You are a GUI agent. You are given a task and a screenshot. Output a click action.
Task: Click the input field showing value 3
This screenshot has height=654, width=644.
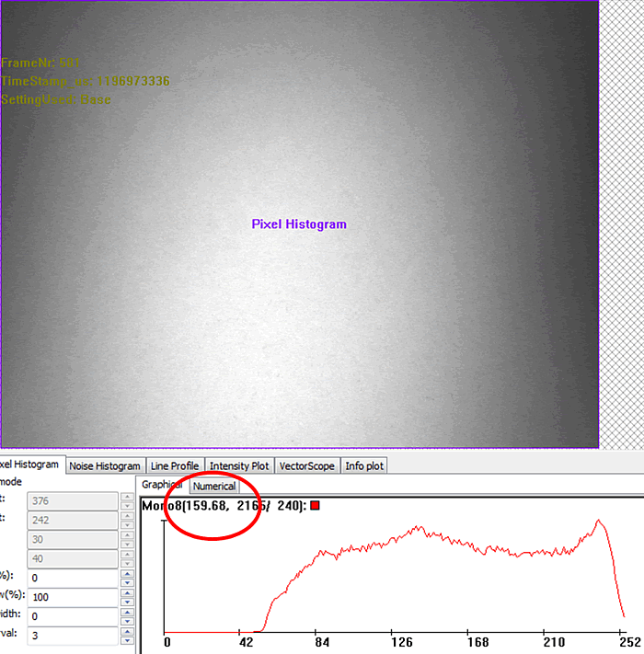pos(72,635)
